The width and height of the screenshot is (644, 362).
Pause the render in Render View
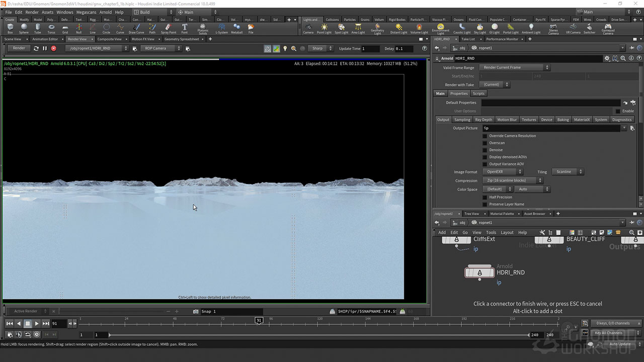click(x=45, y=48)
